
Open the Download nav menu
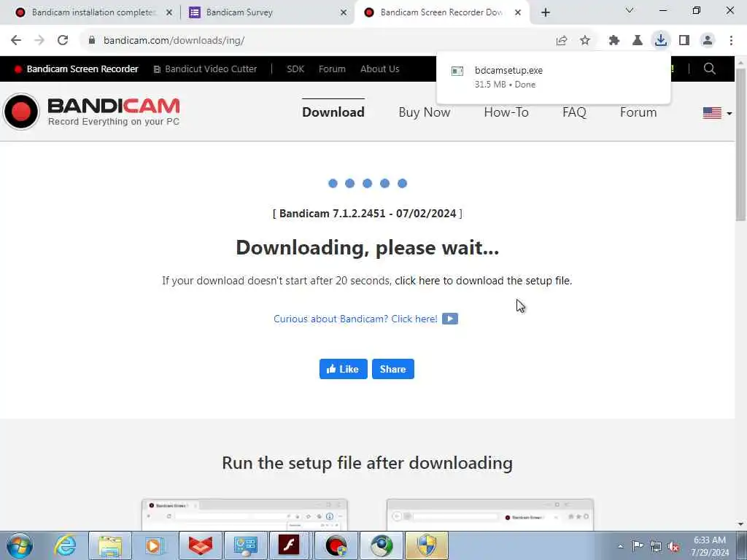pos(333,112)
